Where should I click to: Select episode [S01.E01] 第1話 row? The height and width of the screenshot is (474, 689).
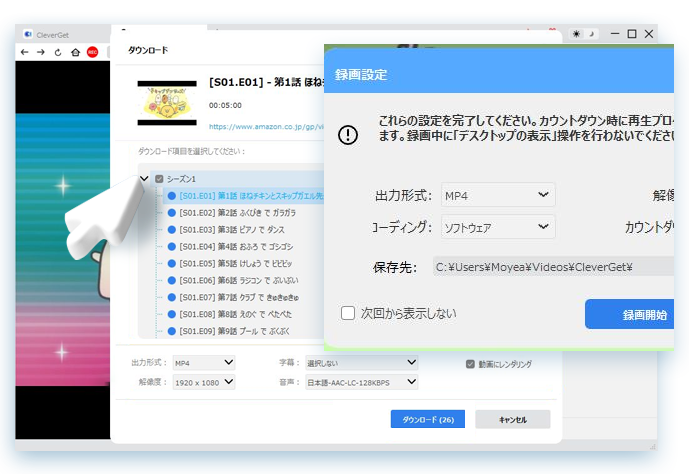(x=244, y=195)
